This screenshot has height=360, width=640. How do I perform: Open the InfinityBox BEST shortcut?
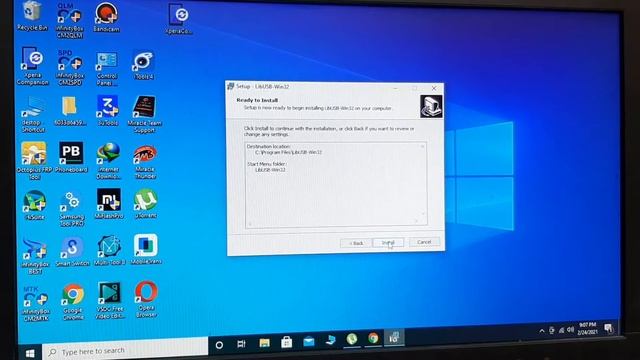tap(35, 256)
